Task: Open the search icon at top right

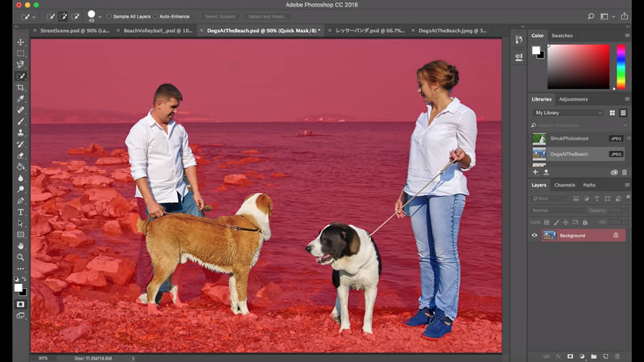Action: tap(592, 16)
